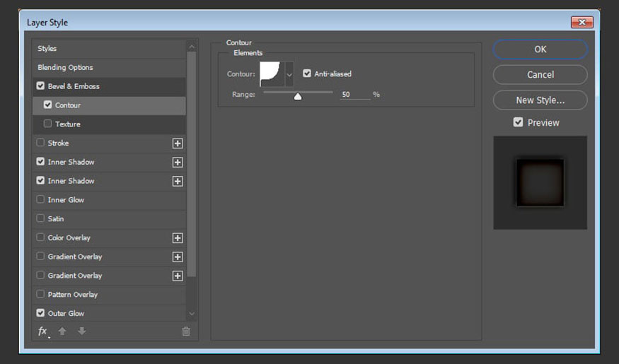
Task: Enable the Inner Glow checkbox
Action: (40, 199)
